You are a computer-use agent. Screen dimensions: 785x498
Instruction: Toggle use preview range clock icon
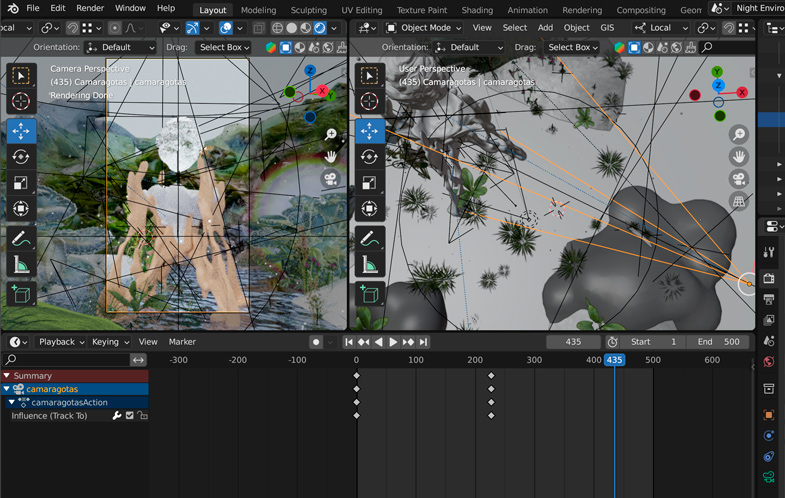click(612, 342)
